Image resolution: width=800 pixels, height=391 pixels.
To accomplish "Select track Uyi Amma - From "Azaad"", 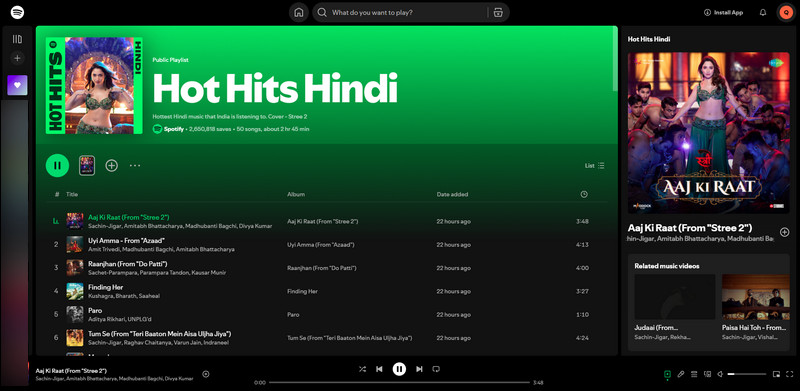I will pyautogui.click(x=127, y=240).
